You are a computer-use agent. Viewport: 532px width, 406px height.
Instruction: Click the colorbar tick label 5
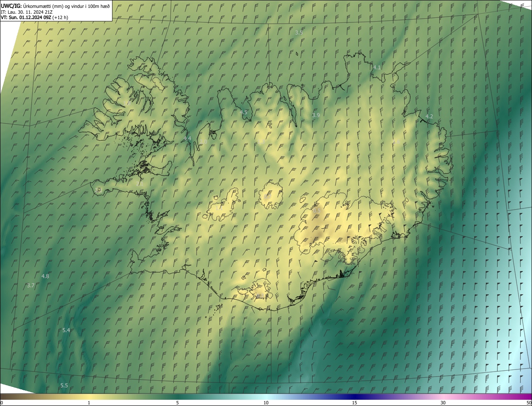(x=177, y=403)
